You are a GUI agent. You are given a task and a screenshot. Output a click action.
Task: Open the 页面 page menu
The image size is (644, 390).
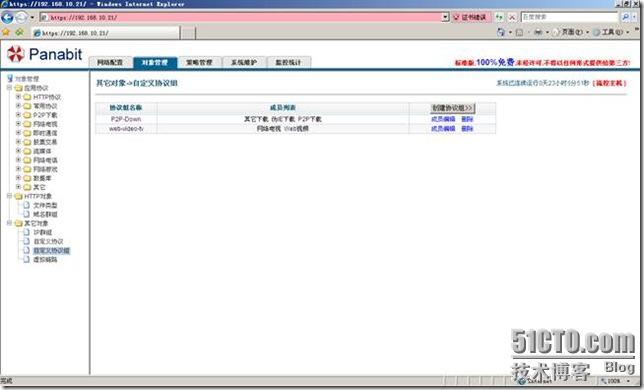[x=571, y=32]
